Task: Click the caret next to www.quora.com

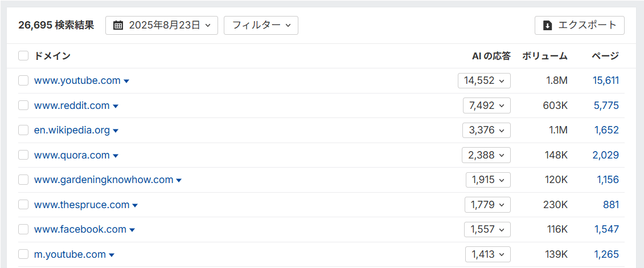Action: [116, 156]
